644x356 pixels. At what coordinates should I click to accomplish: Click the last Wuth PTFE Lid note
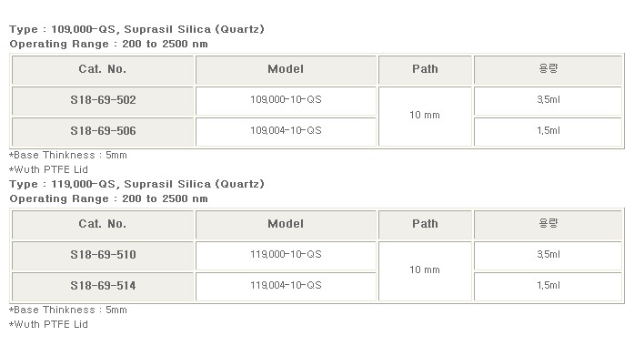(x=48, y=324)
